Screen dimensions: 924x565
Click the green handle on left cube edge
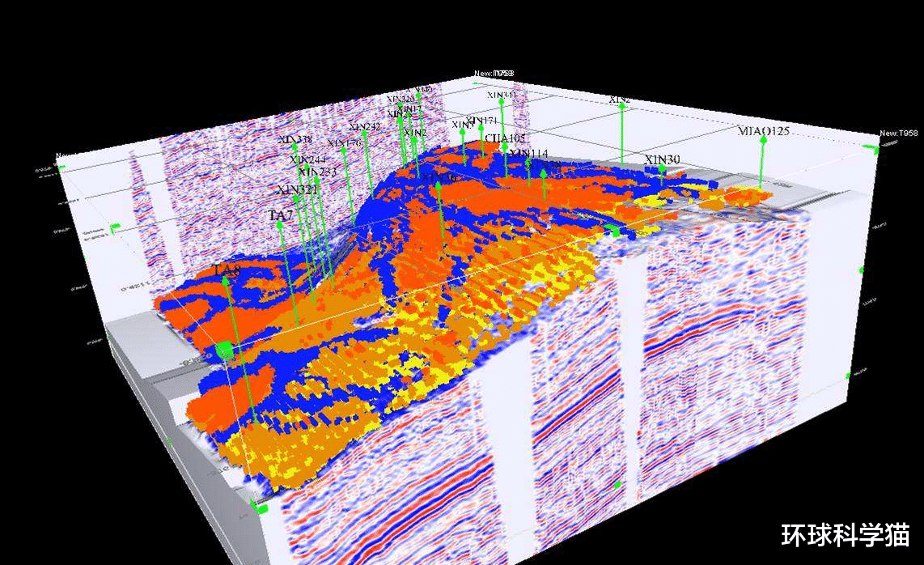[x=114, y=227]
